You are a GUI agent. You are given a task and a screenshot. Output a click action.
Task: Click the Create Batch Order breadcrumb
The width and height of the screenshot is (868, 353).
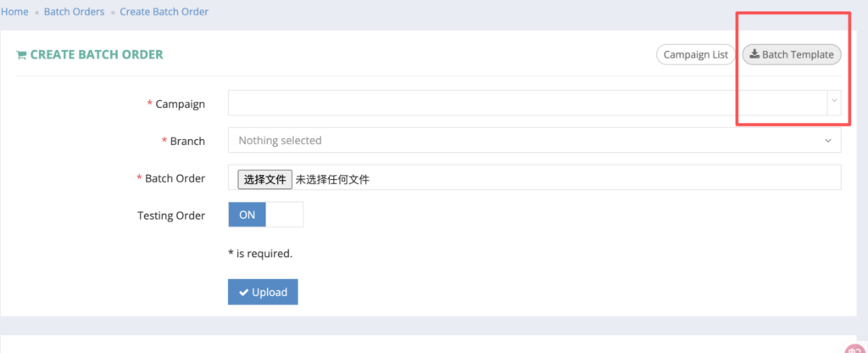(x=164, y=12)
